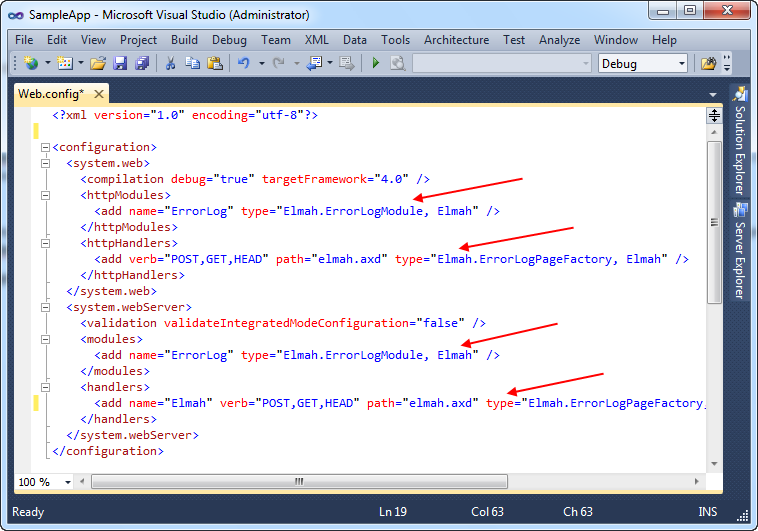Click the Save All toolbar icon
758x531 pixels.
coord(142,63)
